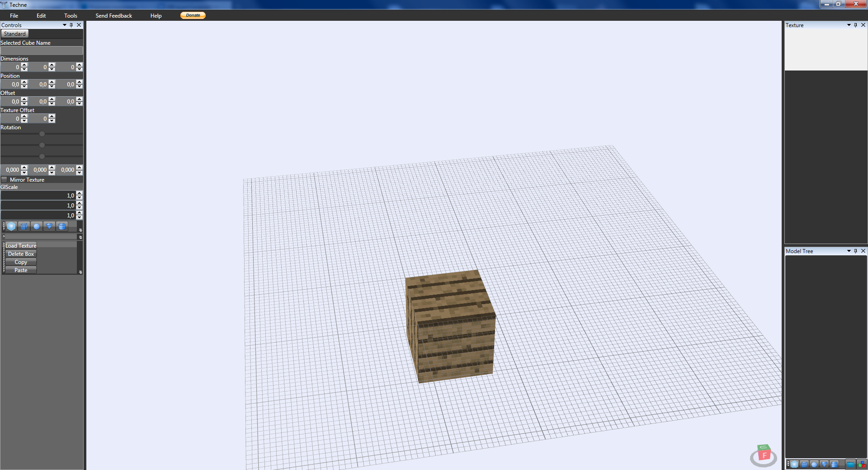Click the hexagon shape icon in Controls panel

click(x=11, y=226)
